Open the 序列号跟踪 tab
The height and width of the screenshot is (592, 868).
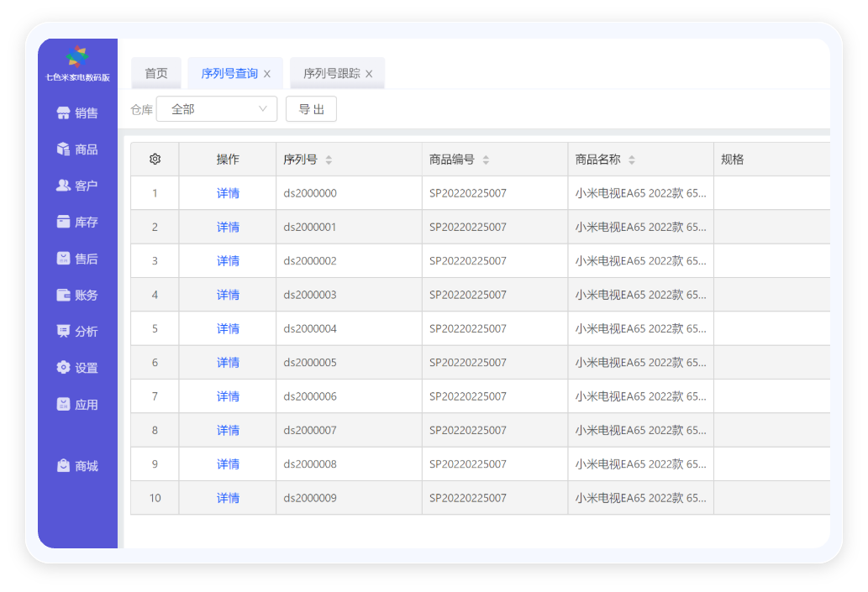point(330,73)
